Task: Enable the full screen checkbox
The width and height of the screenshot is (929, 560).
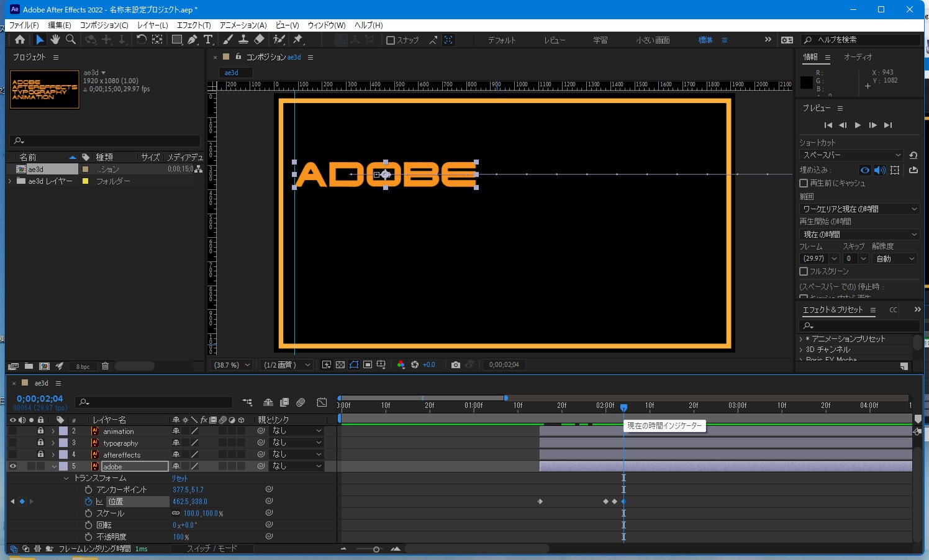Action: (804, 271)
